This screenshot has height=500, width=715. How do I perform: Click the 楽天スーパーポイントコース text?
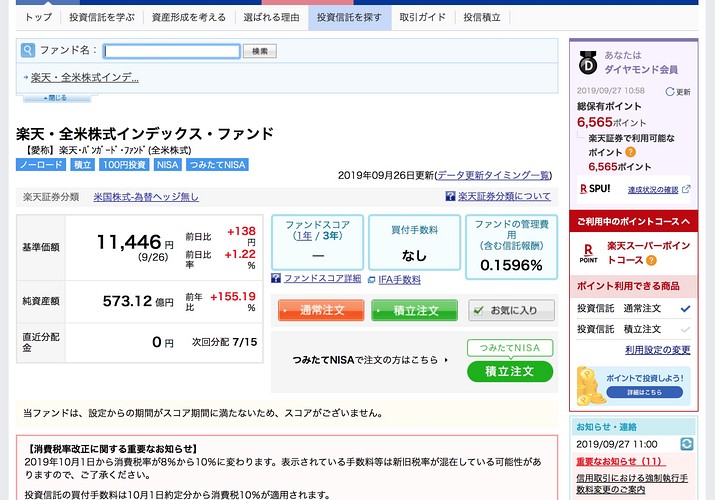[x=648, y=253]
